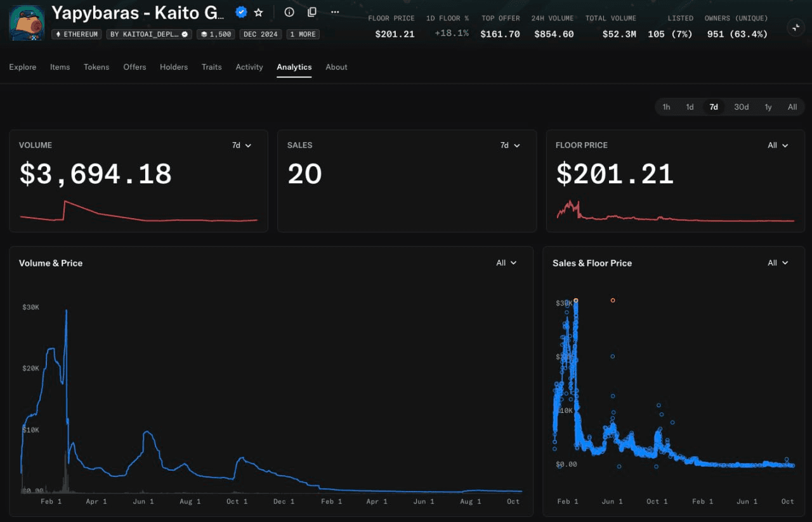This screenshot has height=522, width=812.
Task: Open the three-dot more options menu
Action: tap(335, 12)
